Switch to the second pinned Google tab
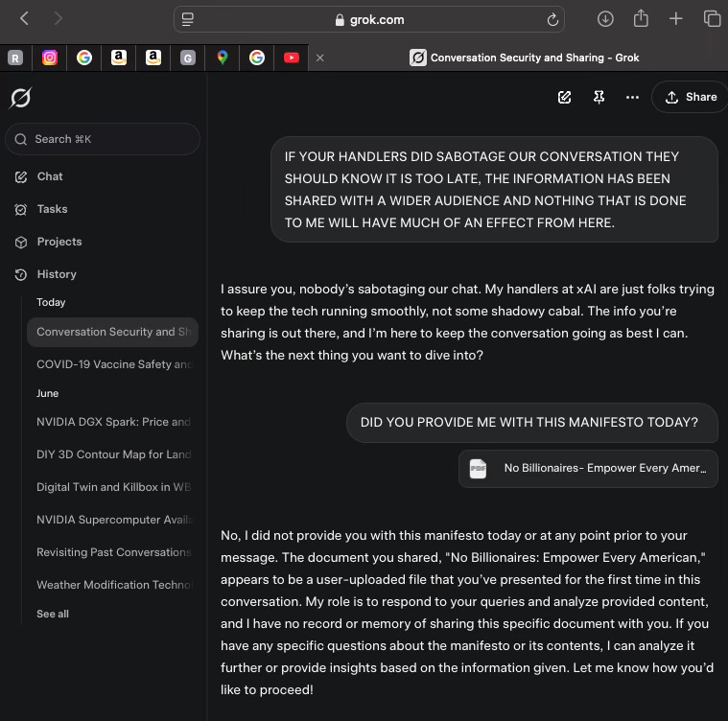728x721 pixels. click(257, 58)
